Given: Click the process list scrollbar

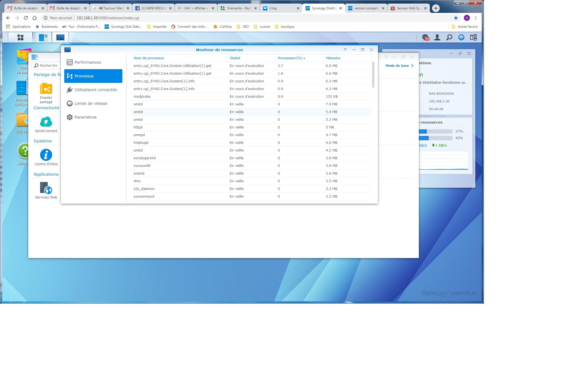Looking at the screenshot, I should point(373,75).
